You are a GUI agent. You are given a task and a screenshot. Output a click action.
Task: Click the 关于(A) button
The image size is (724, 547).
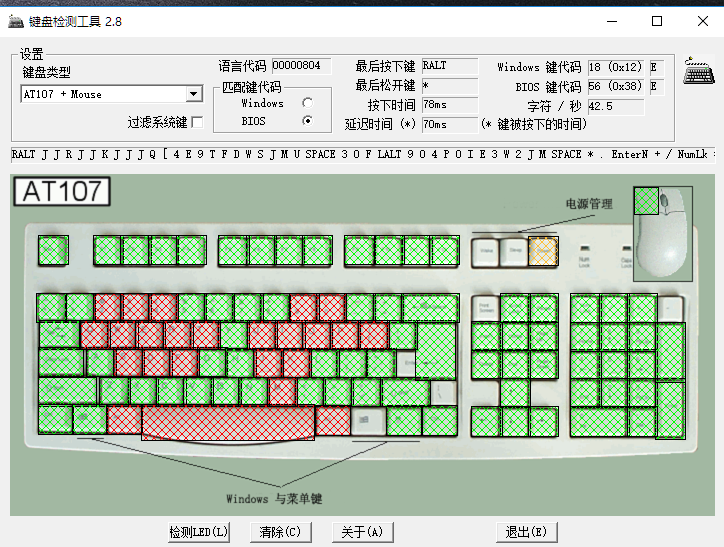click(362, 532)
